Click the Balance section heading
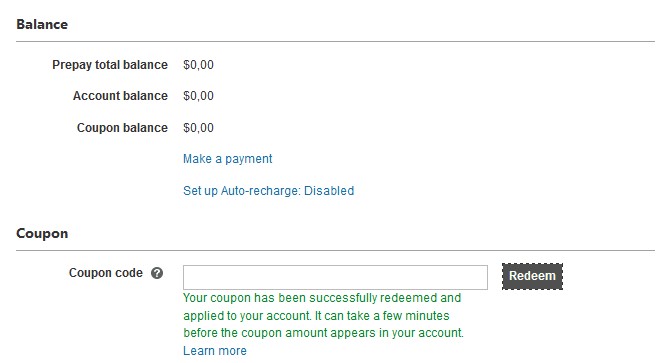Image resolution: width=672 pixels, height=363 pixels. coord(42,24)
